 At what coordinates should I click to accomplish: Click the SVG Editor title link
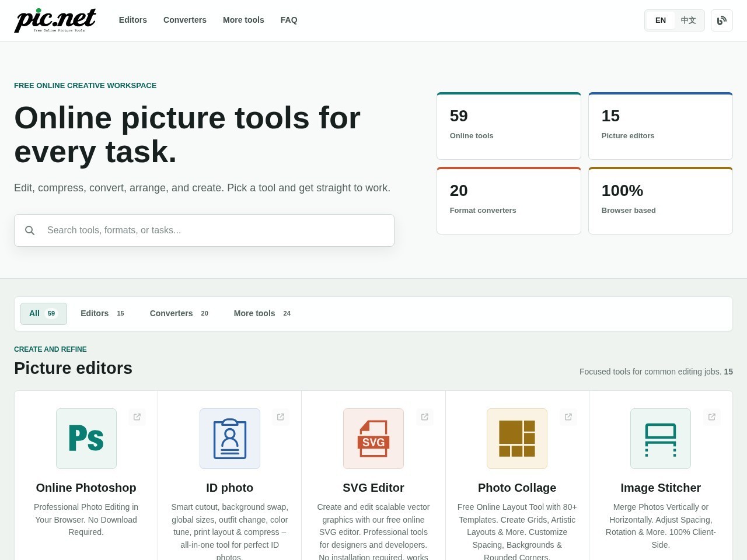coord(373,488)
